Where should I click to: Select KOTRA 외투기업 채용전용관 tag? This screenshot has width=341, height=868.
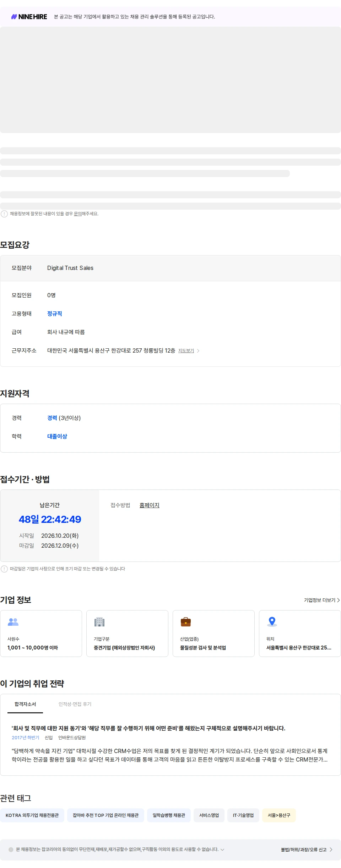click(32, 816)
